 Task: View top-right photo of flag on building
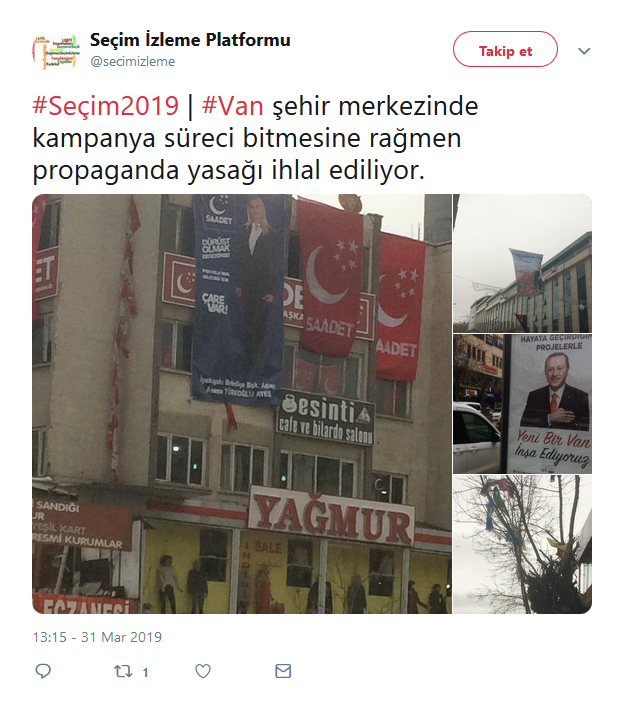[522, 263]
